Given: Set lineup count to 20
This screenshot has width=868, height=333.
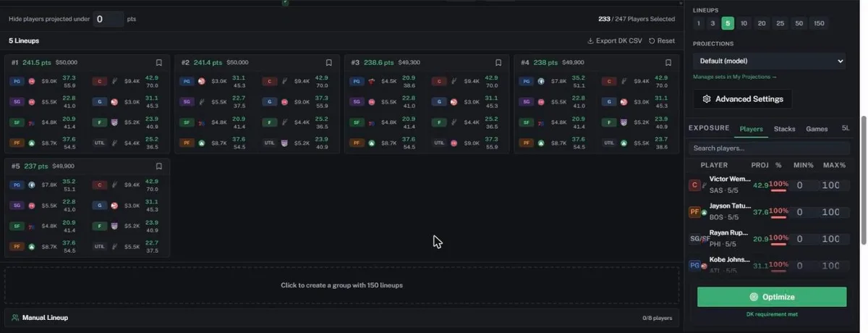Looking at the screenshot, I should [762, 23].
